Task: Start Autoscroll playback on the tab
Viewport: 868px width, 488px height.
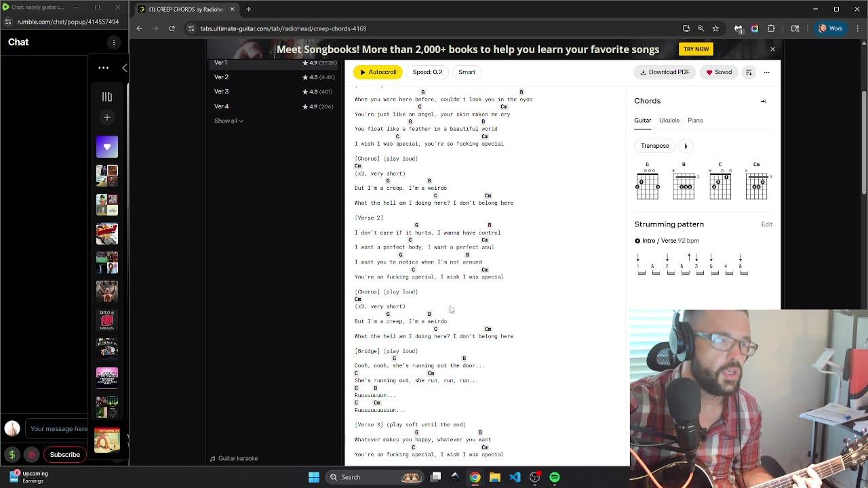Action: click(x=378, y=72)
